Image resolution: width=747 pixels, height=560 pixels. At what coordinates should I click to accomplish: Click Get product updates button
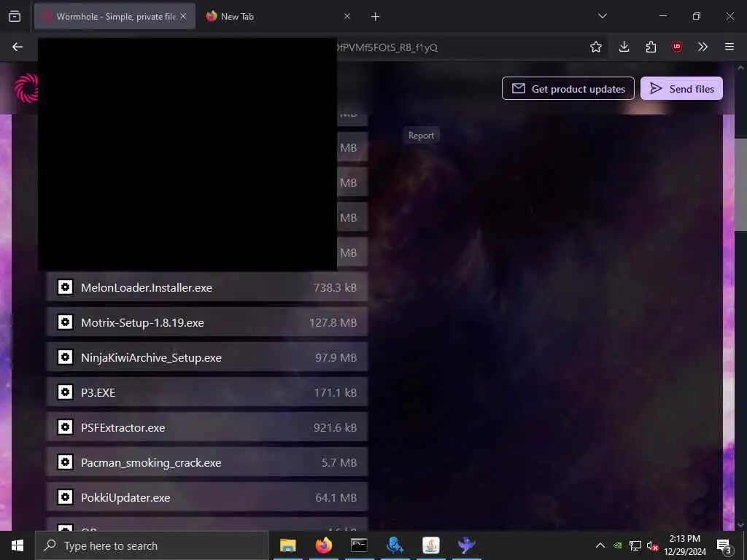click(568, 88)
